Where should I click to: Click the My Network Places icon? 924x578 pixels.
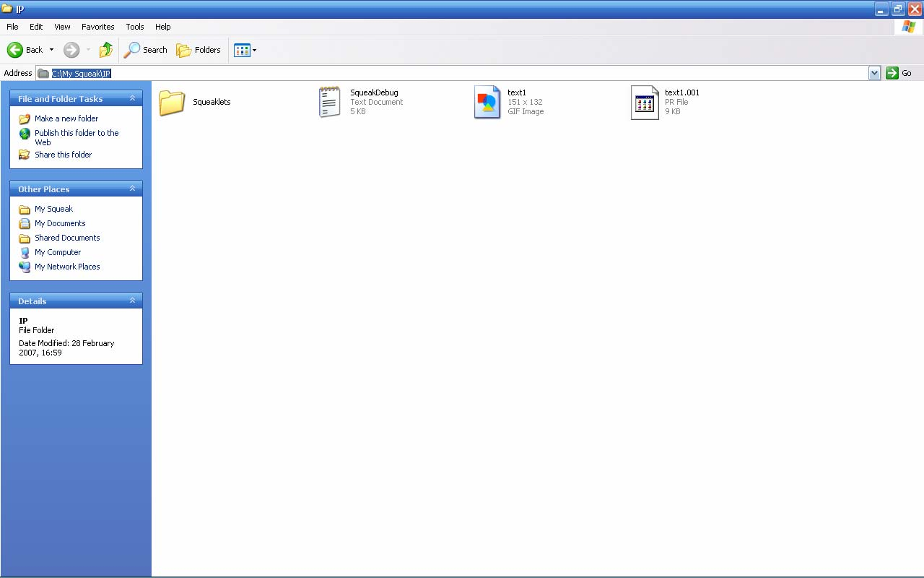point(25,267)
